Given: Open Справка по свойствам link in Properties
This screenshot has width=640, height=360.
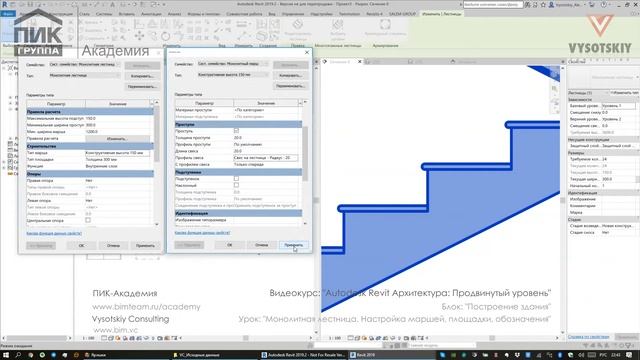Looking at the screenshot, I should click(x=589, y=337).
